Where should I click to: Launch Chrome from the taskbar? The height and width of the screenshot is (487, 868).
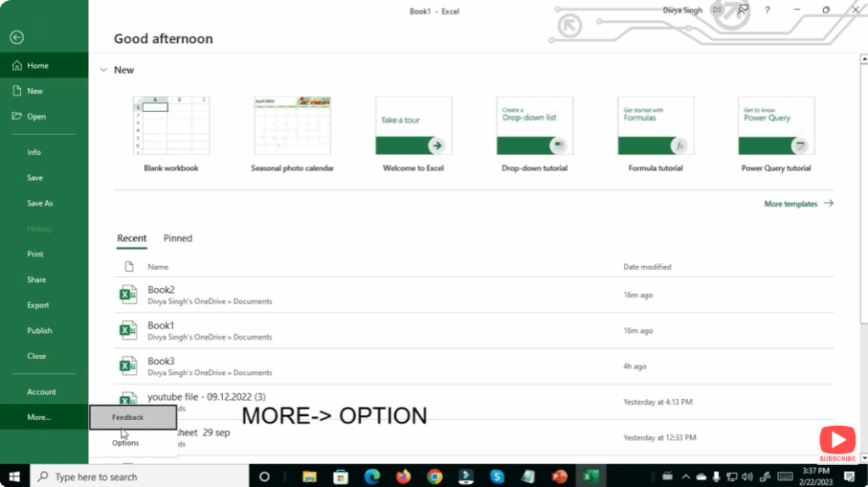pyautogui.click(x=435, y=476)
